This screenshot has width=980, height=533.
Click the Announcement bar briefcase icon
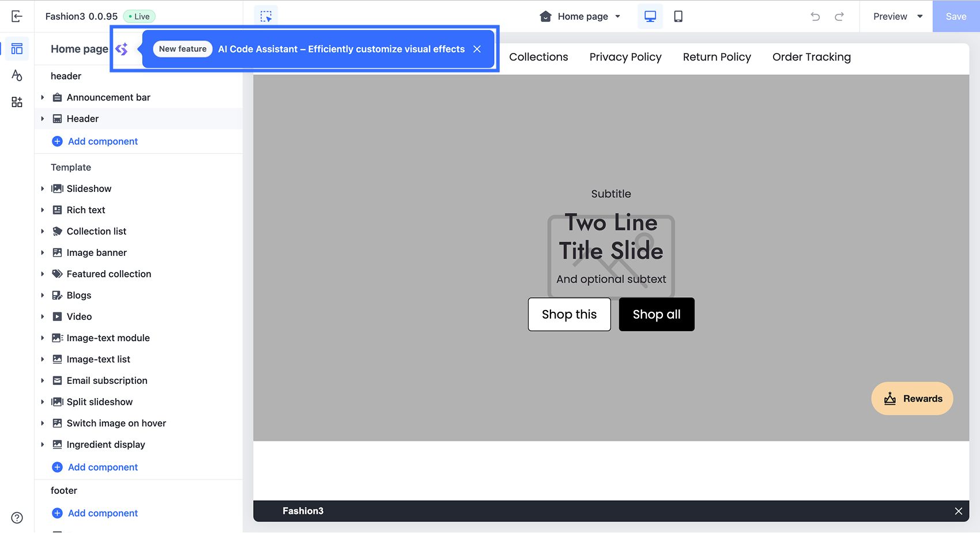(57, 97)
